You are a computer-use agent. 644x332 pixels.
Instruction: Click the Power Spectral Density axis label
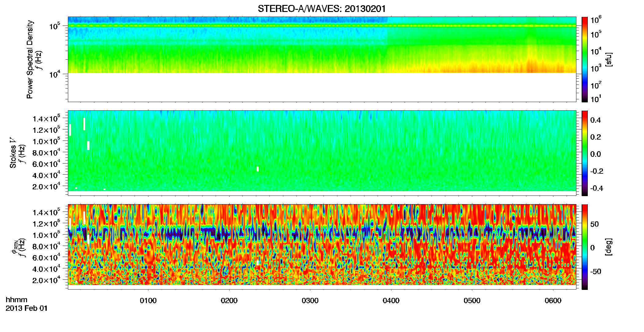pyautogui.click(x=30, y=59)
